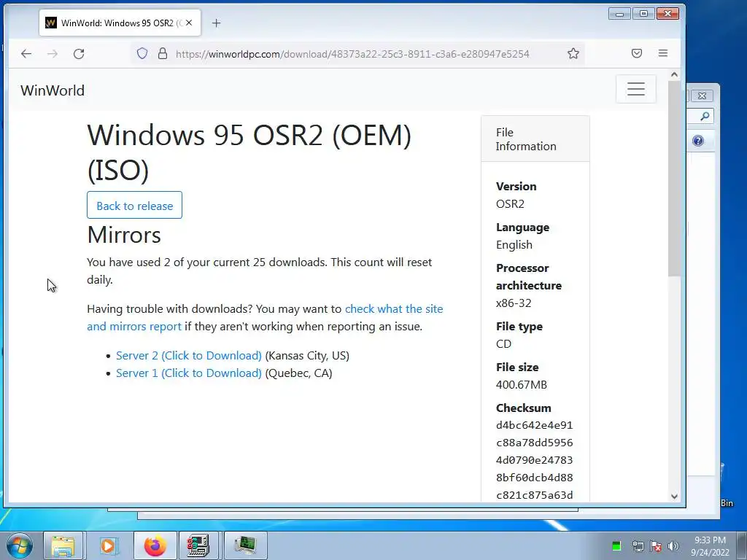View site security via the padlock icon
The width and height of the screenshot is (747, 560).
point(163,53)
